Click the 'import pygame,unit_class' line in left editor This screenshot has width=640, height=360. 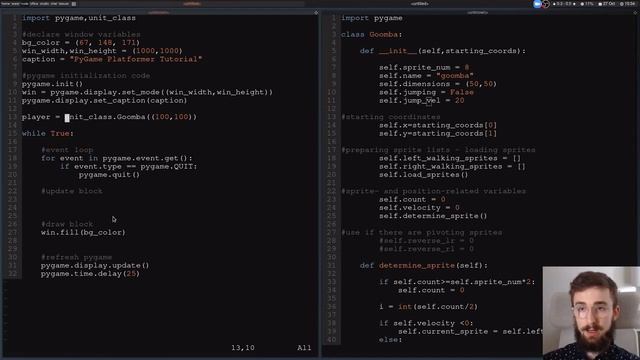[79, 18]
